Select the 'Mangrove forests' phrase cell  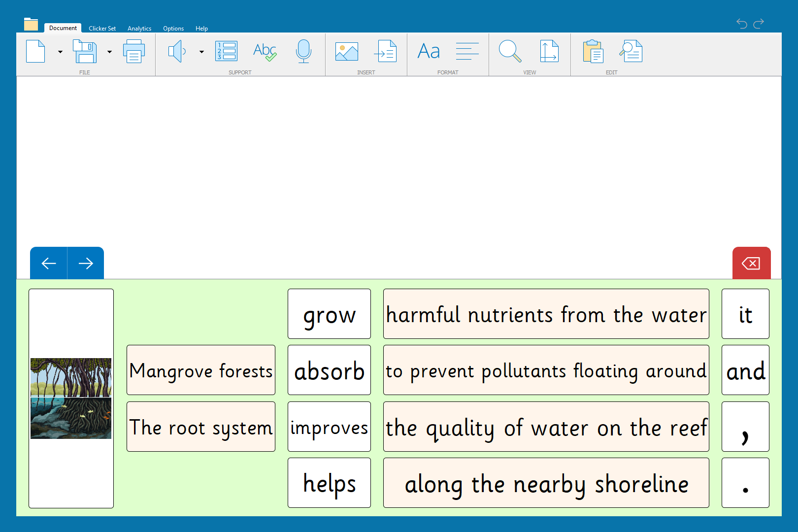(x=201, y=370)
